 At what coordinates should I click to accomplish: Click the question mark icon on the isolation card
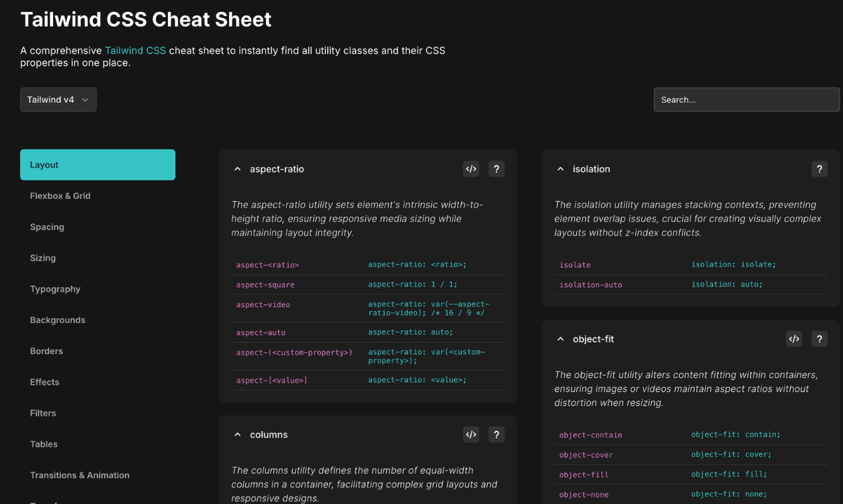point(819,169)
